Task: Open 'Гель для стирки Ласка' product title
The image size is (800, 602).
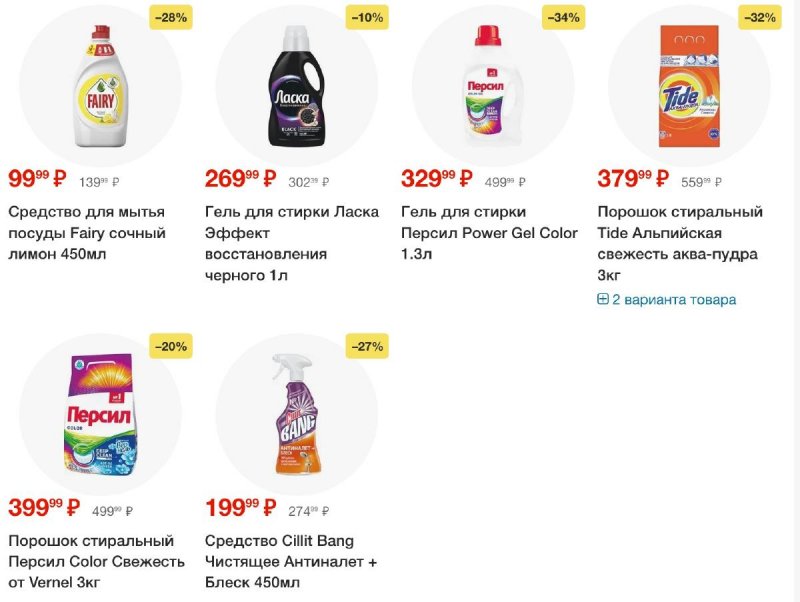Action: click(292, 243)
